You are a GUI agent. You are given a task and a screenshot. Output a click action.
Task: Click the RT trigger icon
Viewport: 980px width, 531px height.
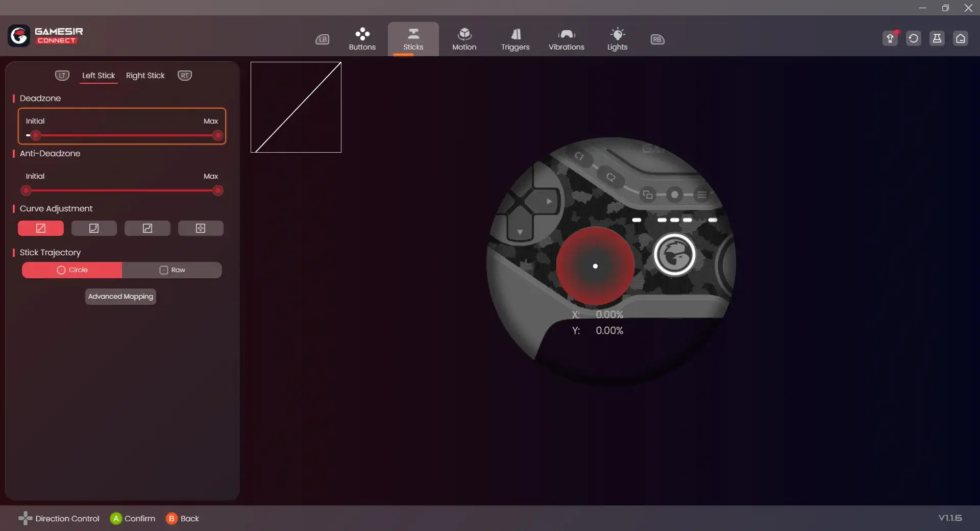point(184,76)
